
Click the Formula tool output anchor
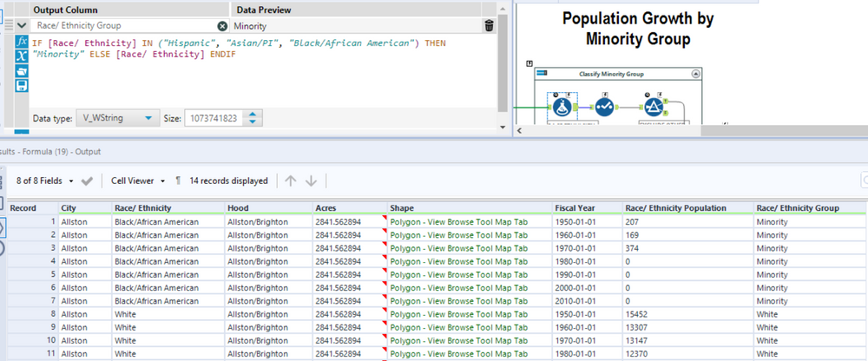575,107
